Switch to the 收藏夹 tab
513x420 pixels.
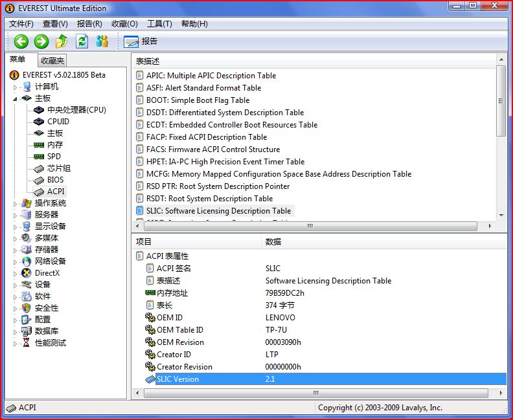point(52,61)
